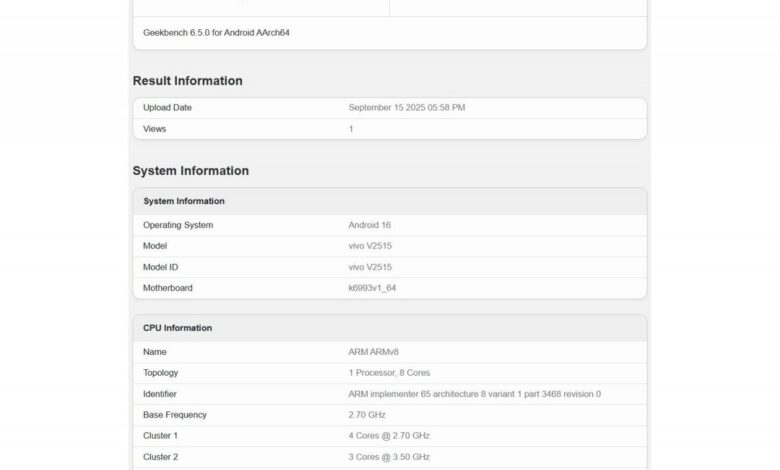Click the Motherboard label
The image size is (780, 470).
tap(168, 288)
